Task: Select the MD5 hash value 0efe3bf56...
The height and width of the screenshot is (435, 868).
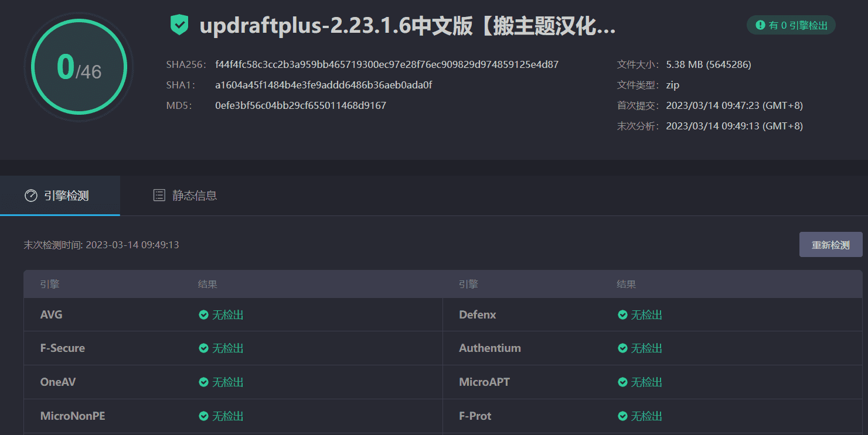Action: 301,106
